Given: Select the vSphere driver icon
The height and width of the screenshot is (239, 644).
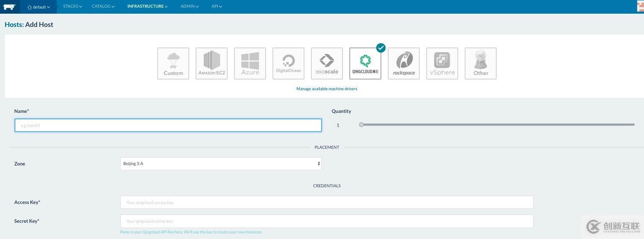Looking at the screenshot, I should tap(442, 63).
